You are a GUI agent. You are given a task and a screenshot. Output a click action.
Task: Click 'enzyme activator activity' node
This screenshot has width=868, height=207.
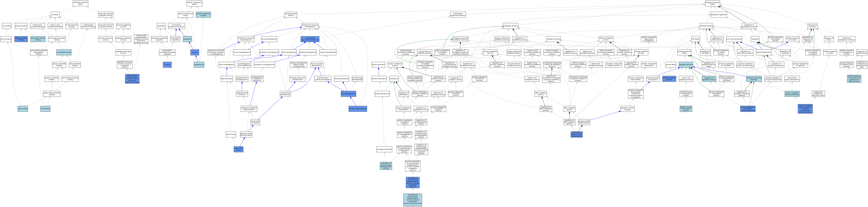point(106,39)
